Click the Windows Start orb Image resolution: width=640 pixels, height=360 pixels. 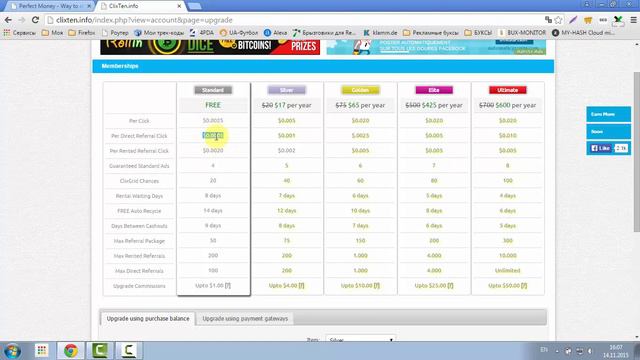(12, 351)
